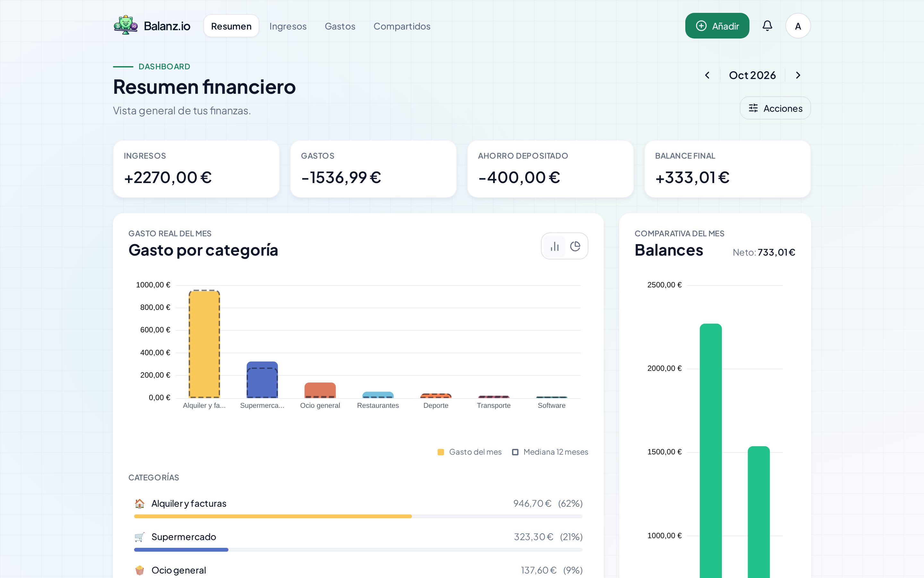Click the 946,70 € amount
Viewport: 924px width, 578px height.
click(x=532, y=504)
